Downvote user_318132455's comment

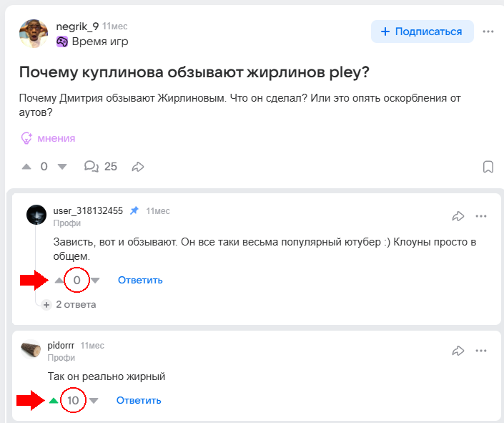[95, 280]
